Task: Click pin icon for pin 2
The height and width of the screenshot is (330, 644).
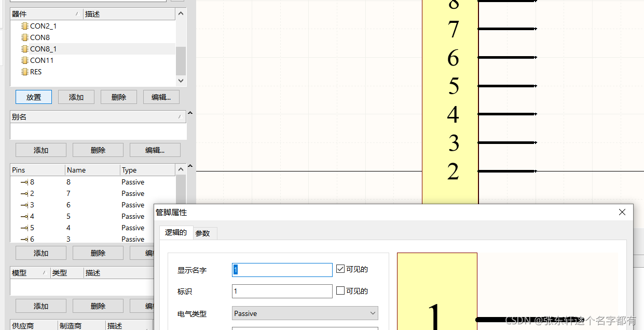Action: (24, 193)
